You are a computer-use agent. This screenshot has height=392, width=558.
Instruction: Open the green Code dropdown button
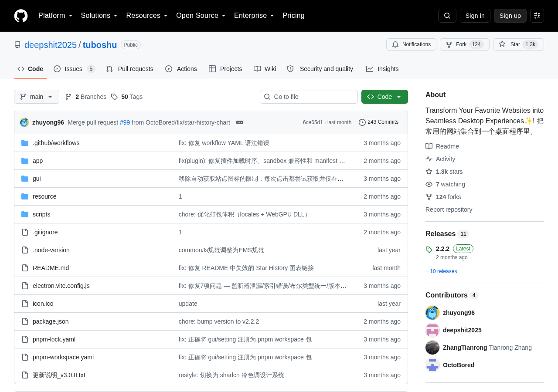pyautogui.click(x=384, y=97)
